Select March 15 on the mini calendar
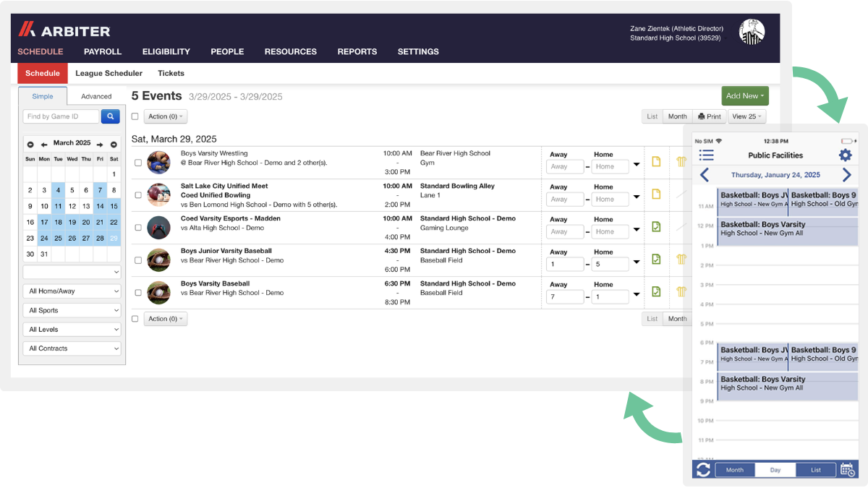The height and width of the screenshot is (488, 868). pyautogui.click(x=113, y=206)
